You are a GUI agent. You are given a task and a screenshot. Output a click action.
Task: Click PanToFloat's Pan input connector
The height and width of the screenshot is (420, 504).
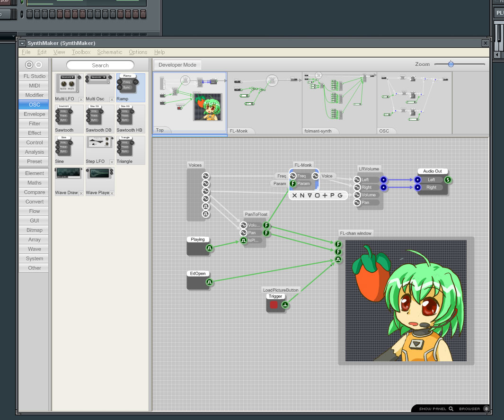pos(244,233)
